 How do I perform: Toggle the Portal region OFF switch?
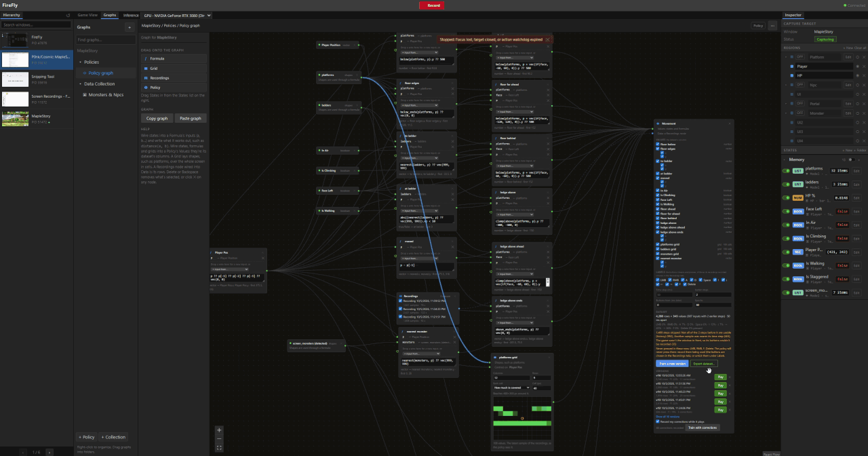pos(800,104)
